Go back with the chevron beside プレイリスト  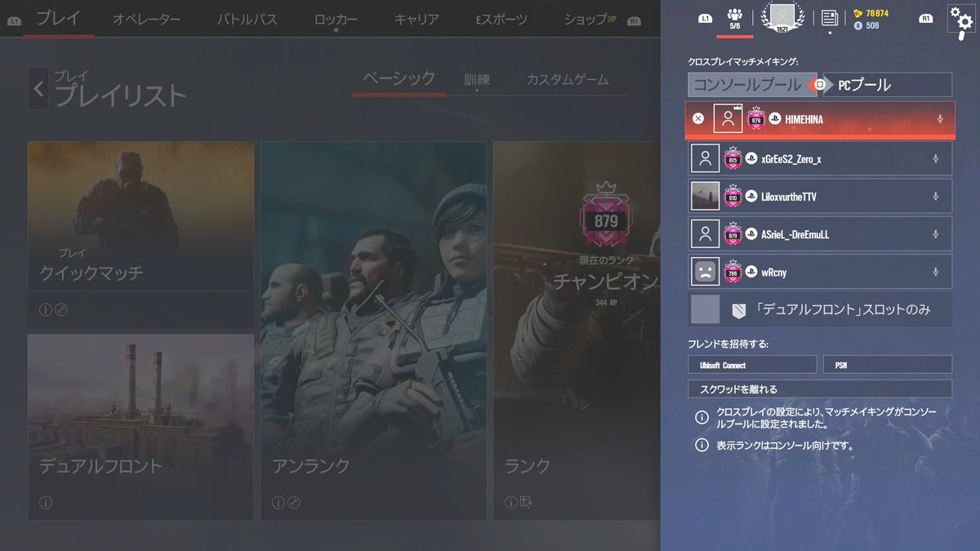(x=38, y=88)
